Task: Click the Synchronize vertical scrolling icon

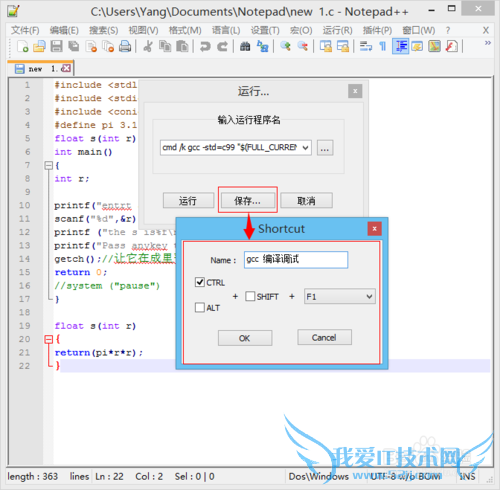Action: click(x=326, y=46)
